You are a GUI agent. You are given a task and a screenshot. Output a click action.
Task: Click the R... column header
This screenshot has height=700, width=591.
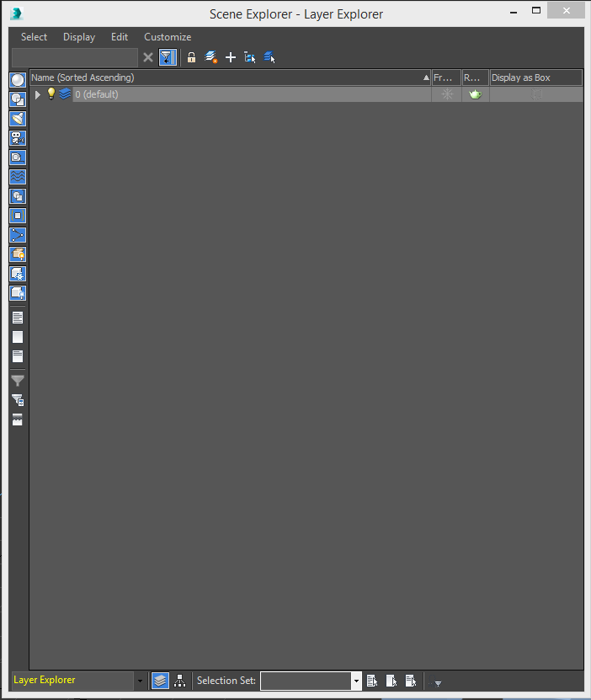[x=476, y=77]
